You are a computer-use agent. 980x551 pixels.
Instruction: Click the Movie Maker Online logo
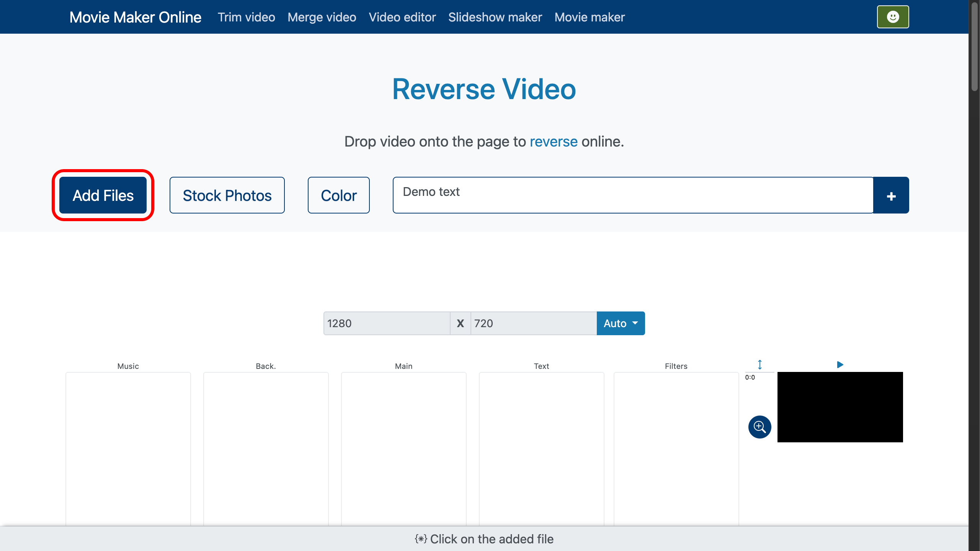[x=135, y=17]
